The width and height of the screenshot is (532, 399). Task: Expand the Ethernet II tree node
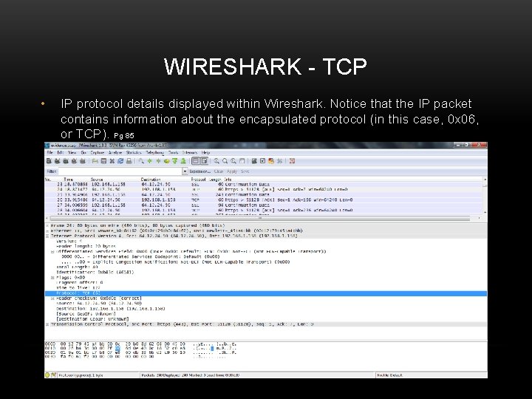point(47,231)
